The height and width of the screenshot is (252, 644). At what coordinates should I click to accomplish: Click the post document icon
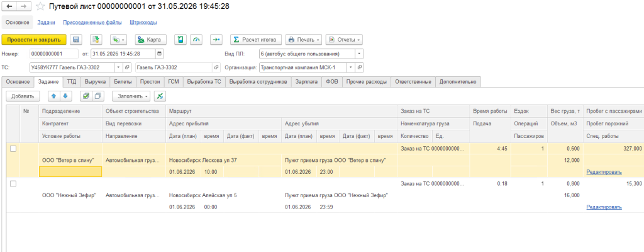[x=96, y=40]
